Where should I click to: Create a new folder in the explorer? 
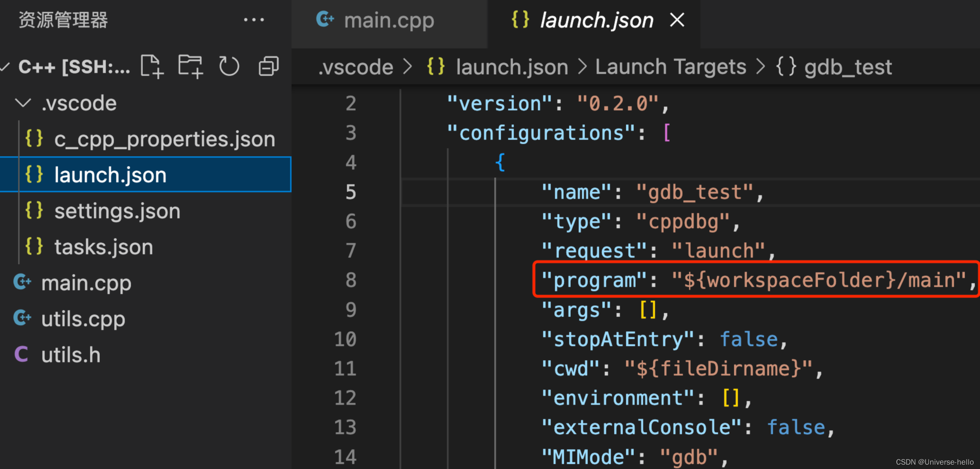[190, 66]
